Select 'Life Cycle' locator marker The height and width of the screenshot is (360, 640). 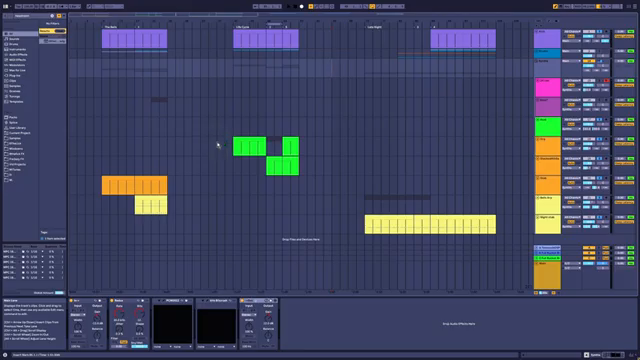coord(242,27)
